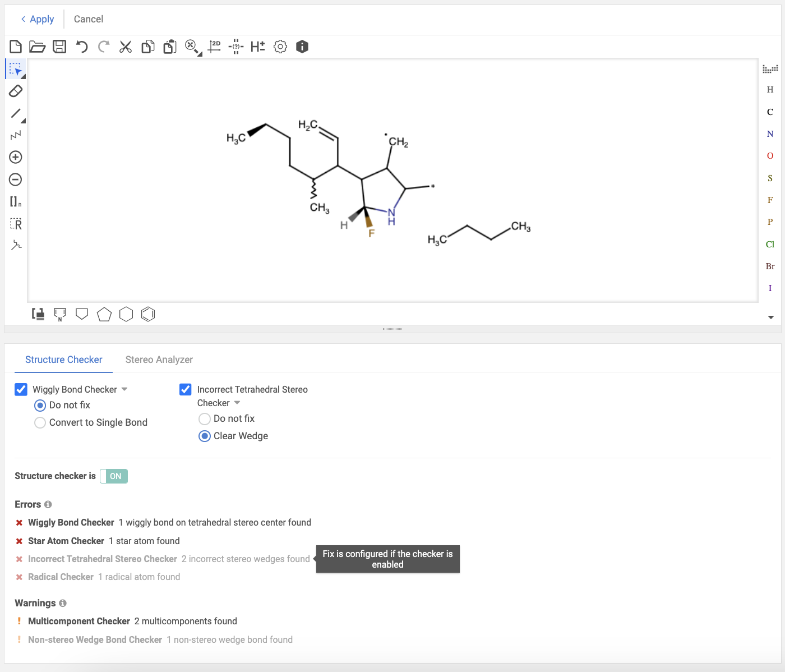
Task: Click the 2D Clean layout icon
Action: click(214, 47)
